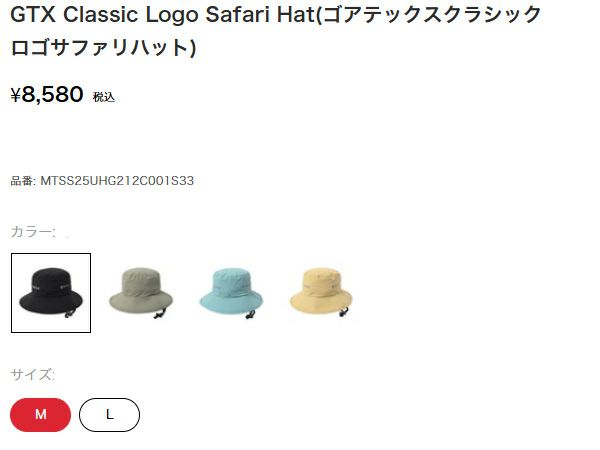
Task: Click the brim of the blue hat thumbnail
Action: [x=231, y=300]
